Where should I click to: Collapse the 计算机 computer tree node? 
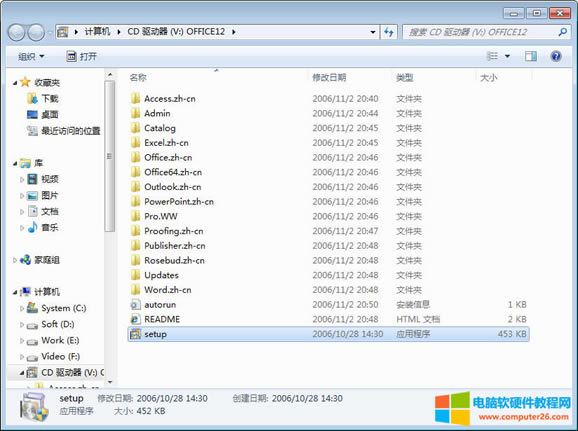[x=15, y=292]
